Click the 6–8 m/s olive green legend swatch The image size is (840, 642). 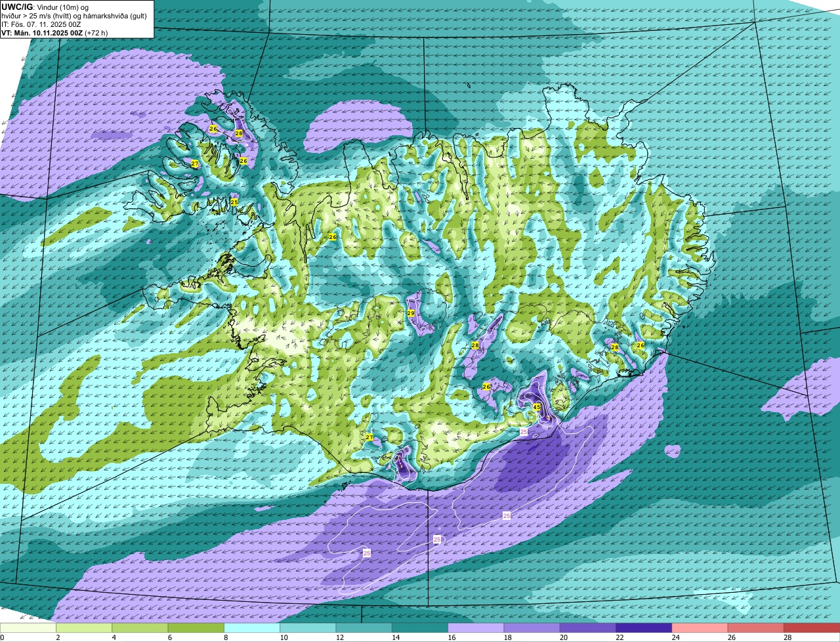tap(196, 628)
